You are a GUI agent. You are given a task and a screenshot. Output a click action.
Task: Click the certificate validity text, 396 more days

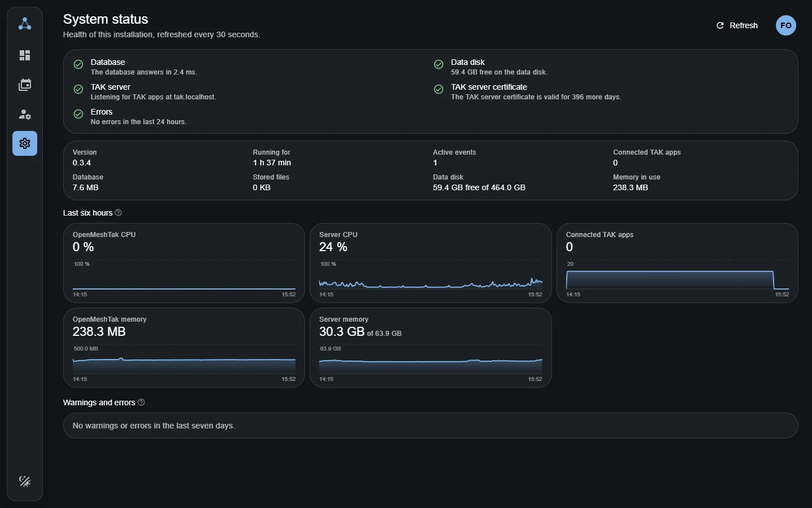coord(536,97)
